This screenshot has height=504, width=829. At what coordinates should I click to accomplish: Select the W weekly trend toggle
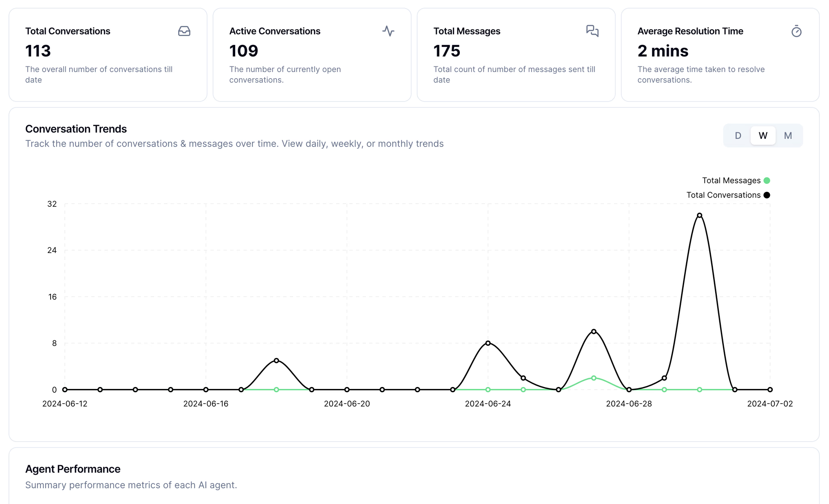point(763,136)
